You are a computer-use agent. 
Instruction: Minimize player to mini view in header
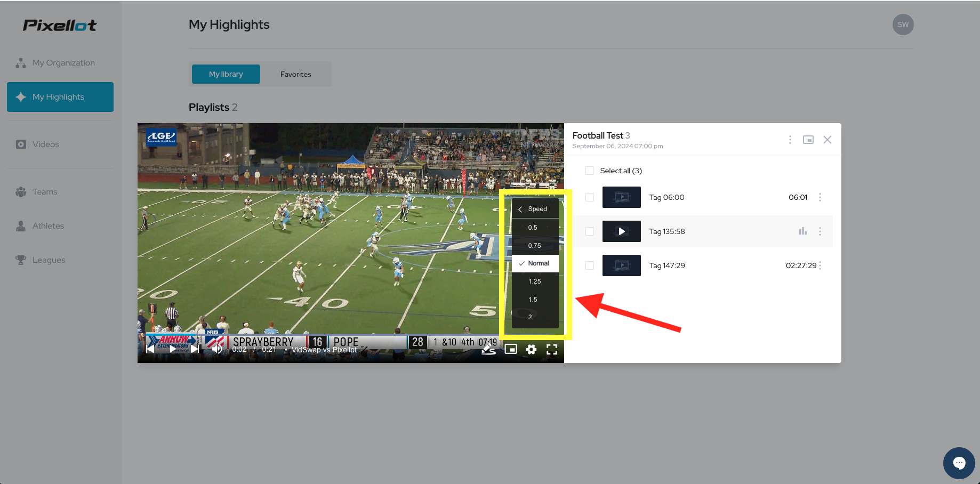click(808, 140)
